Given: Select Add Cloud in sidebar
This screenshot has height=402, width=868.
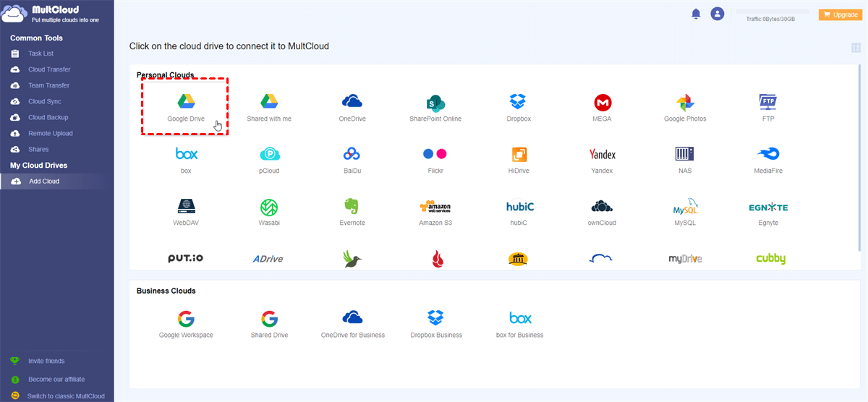Looking at the screenshot, I should [x=56, y=181].
